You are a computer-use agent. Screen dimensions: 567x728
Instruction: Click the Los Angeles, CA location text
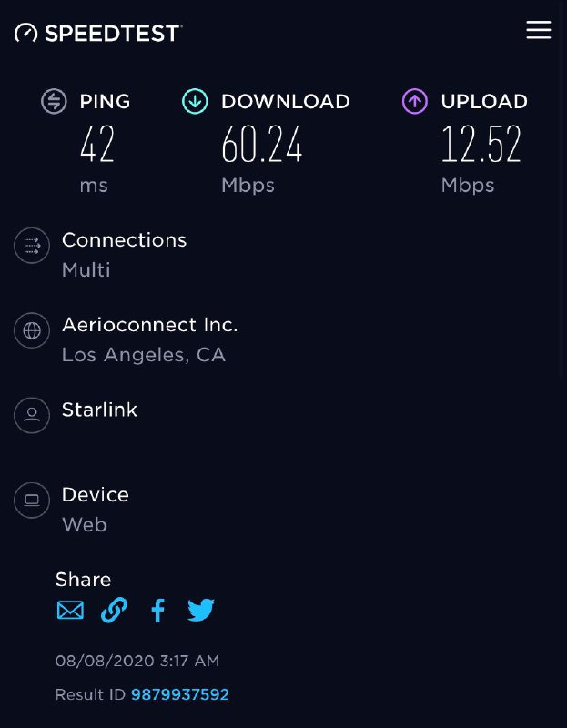click(x=144, y=355)
